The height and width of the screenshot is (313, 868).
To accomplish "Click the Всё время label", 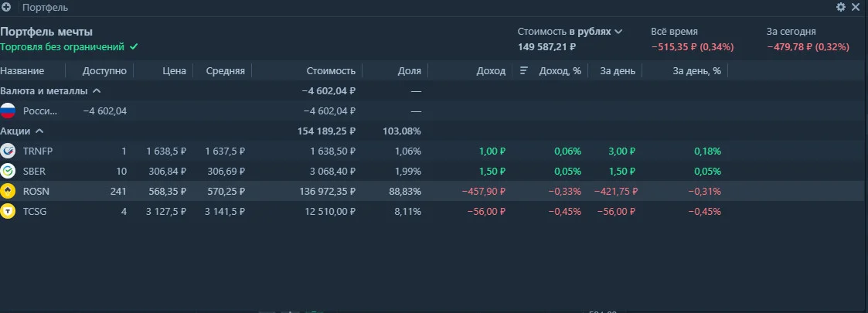I will tap(674, 32).
